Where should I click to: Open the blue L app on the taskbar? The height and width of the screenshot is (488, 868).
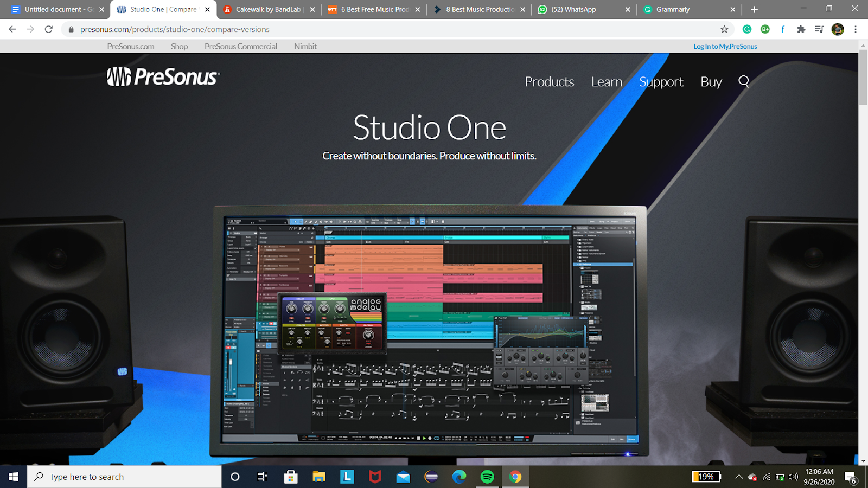coord(347,477)
